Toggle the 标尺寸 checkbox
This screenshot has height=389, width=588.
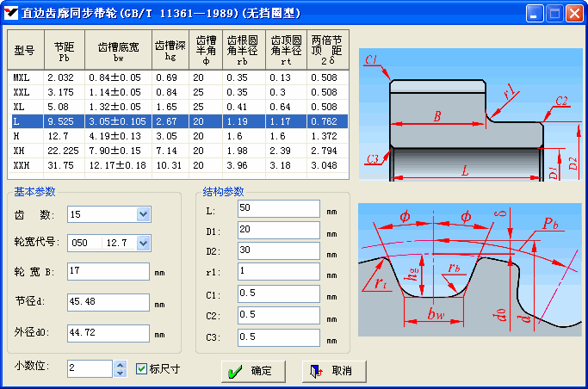[141, 368]
